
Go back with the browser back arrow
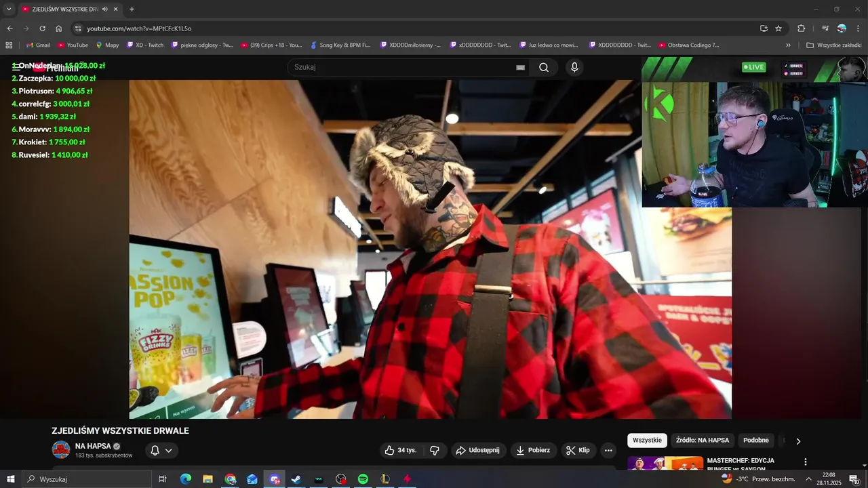(9, 28)
